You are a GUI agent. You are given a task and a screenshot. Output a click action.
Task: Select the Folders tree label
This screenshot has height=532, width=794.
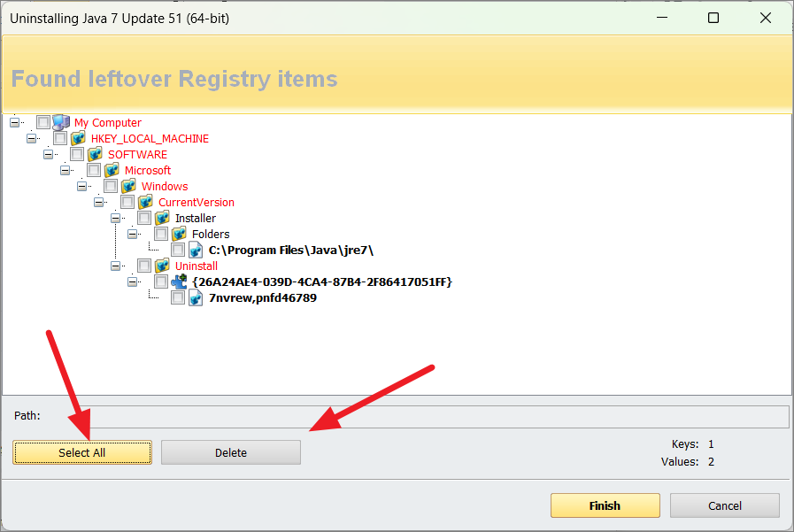pos(211,235)
